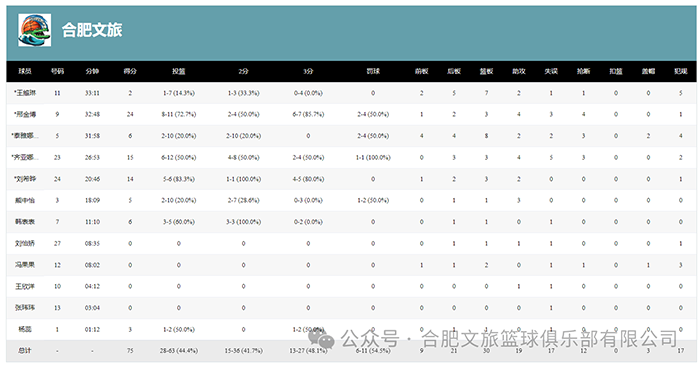This screenshot has height=367, width=700.
Task: Open player number 9 邢金博 name link
Action: pyautogui.click(x=25, y=114)
